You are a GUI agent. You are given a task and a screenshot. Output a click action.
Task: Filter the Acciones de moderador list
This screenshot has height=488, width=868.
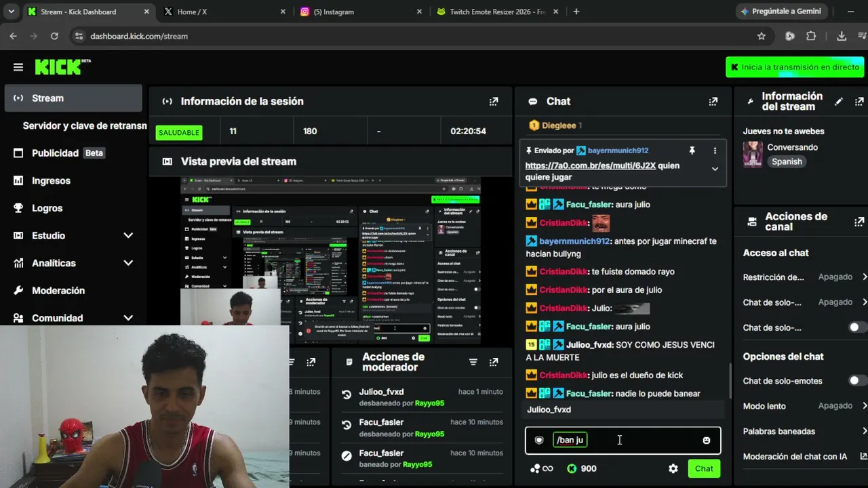[x=473, y=362]
